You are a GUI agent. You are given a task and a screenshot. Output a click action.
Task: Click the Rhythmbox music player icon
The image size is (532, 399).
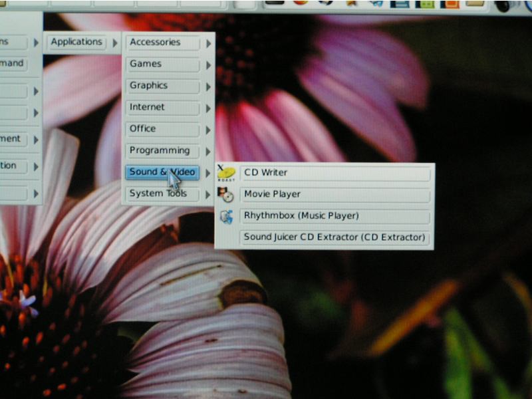[227, 217]
